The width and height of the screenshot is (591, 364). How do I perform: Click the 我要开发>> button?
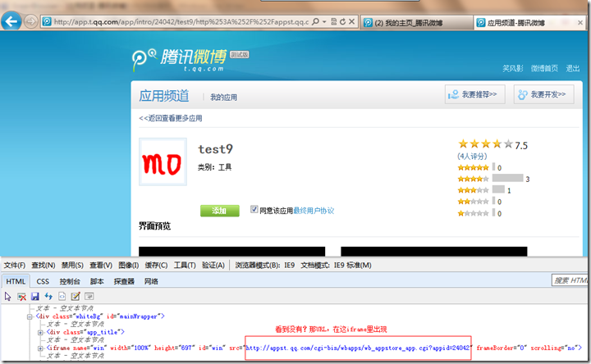coord(544,94)
